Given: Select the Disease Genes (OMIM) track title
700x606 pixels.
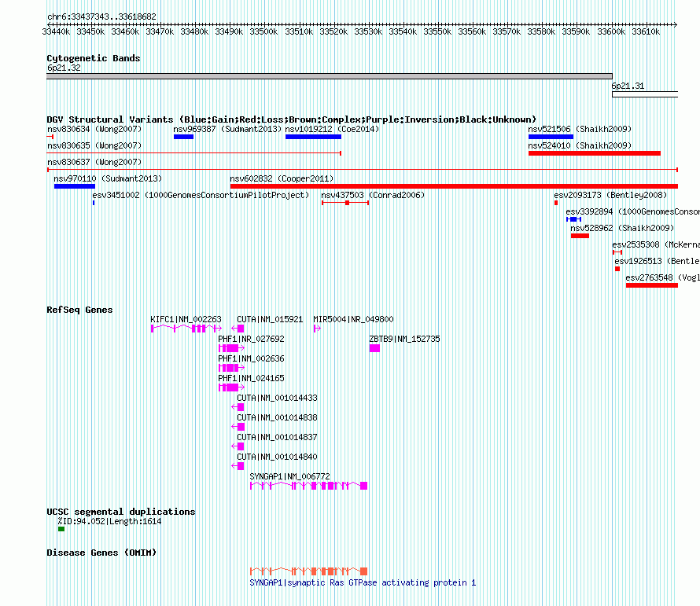Looking at the screenshot, I should [101, 553].
